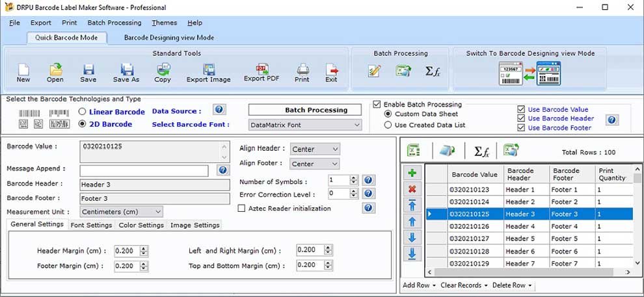Select the Use Created Data List option

pyautogui.click(x=388, y=125)
